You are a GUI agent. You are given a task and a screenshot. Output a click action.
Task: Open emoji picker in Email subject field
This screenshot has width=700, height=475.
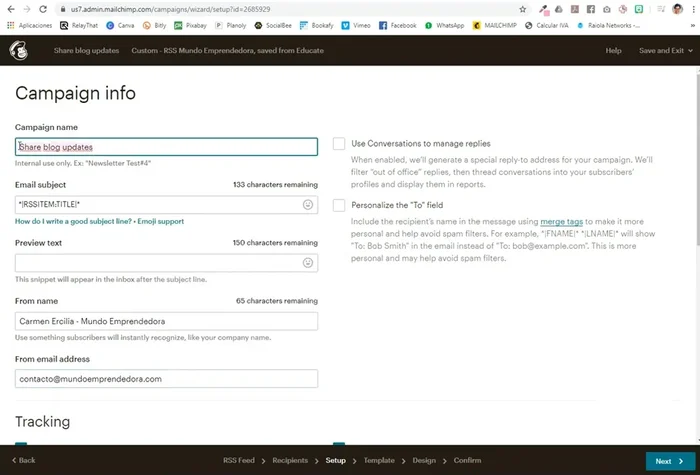click(x=308, y=204)
